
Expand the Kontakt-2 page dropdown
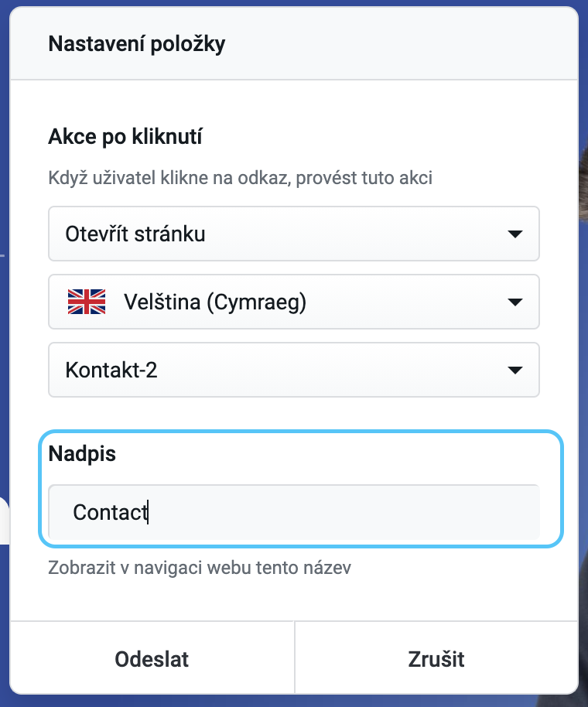click(x=293, y=370)
